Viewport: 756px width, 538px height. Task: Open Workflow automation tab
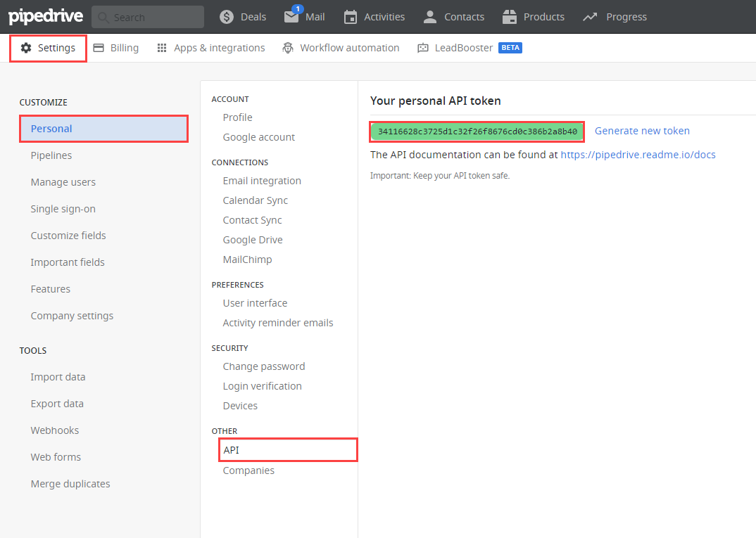click(341, 48)
